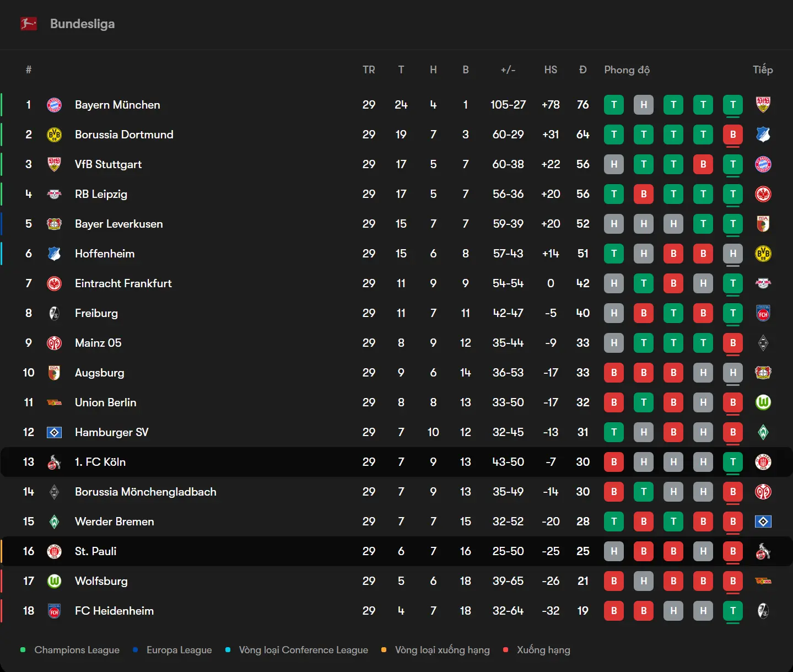Screen dimensions: 793x672
Task: Select the Werder Bremen team name
Action: [x=114, y=522]
